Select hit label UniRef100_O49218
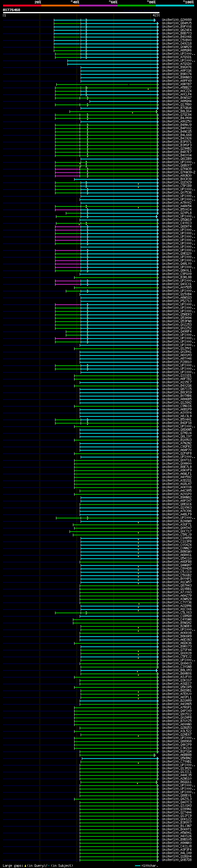 click(x=177, y=43)
